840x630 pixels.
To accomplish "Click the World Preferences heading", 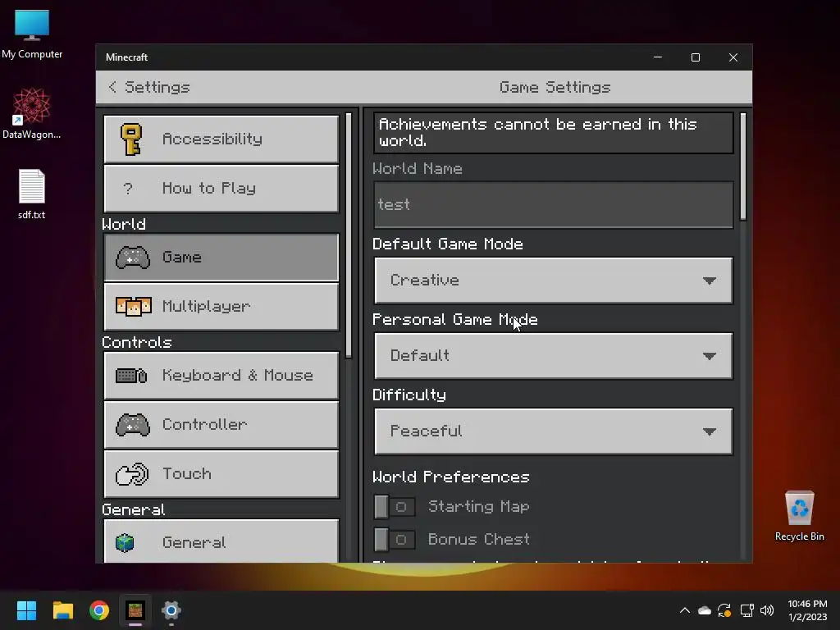I will coord(451,477).
